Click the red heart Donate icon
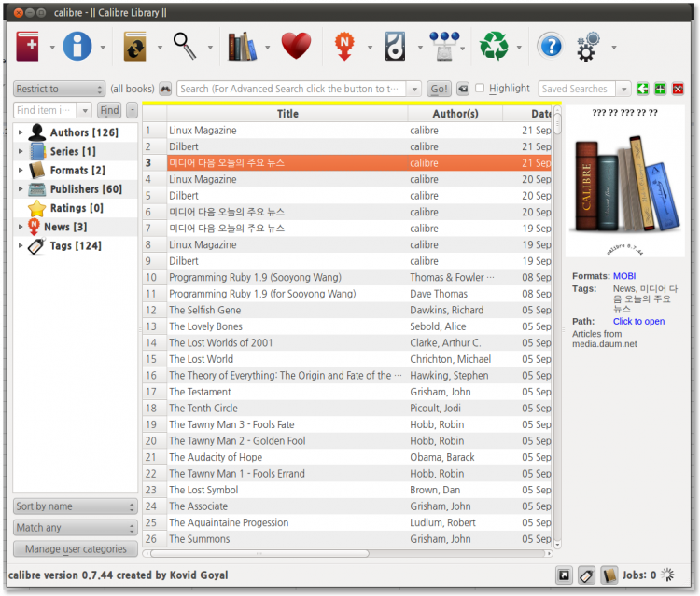This screenshot has width=700, height=596. [296, 46]
